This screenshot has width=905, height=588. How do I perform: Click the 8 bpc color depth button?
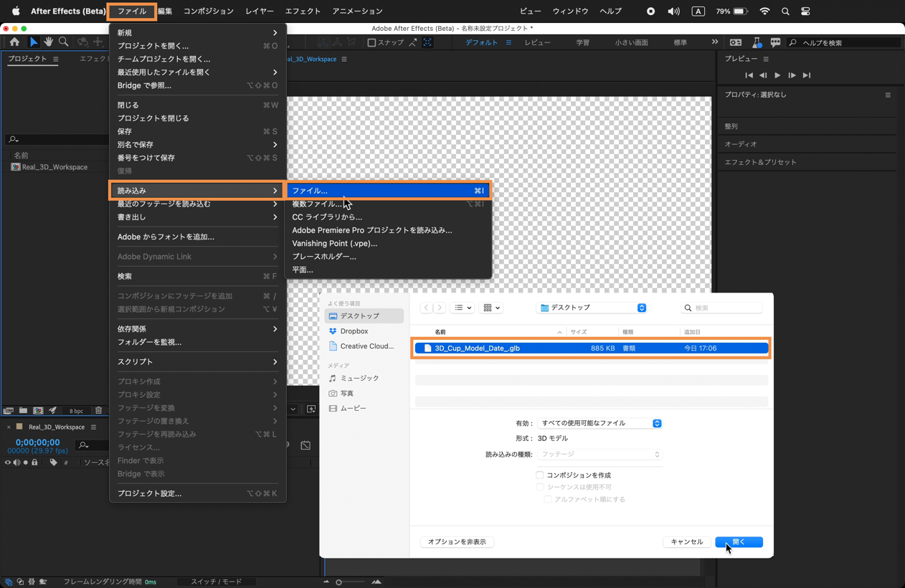[76, 411]
